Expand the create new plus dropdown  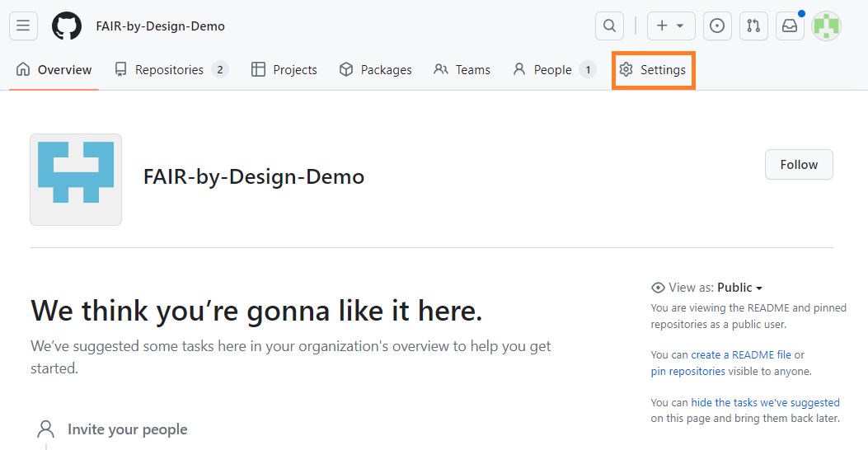pyautogui.click(x=670, y=26)
